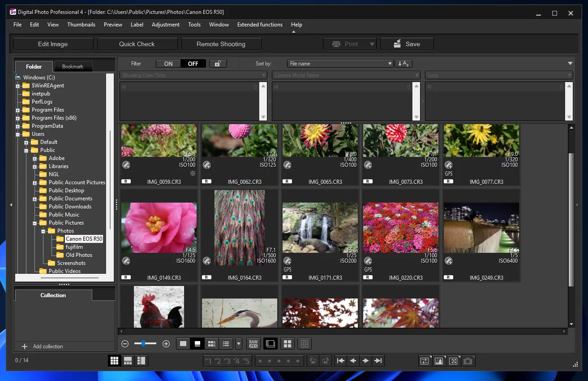Image resolution: width=588 pixels, height=381 pixels.
Task: Click the Remote Shooting button
Action: (221, 44)
